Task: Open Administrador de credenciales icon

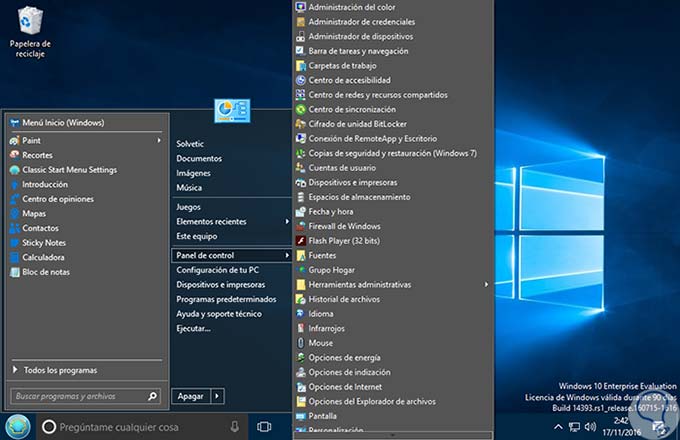Action: pyautogui.click(x=301, y=22)
